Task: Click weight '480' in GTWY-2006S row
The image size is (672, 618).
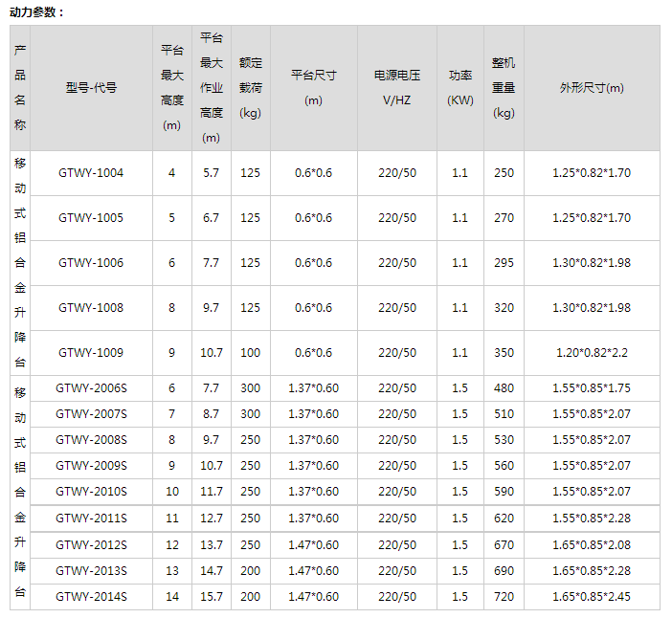Action: point(504,388)
